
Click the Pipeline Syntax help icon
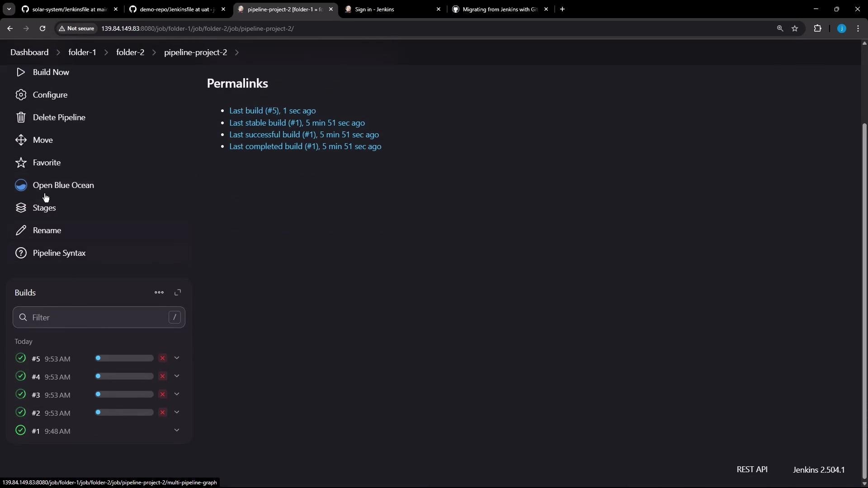(21, 253)
